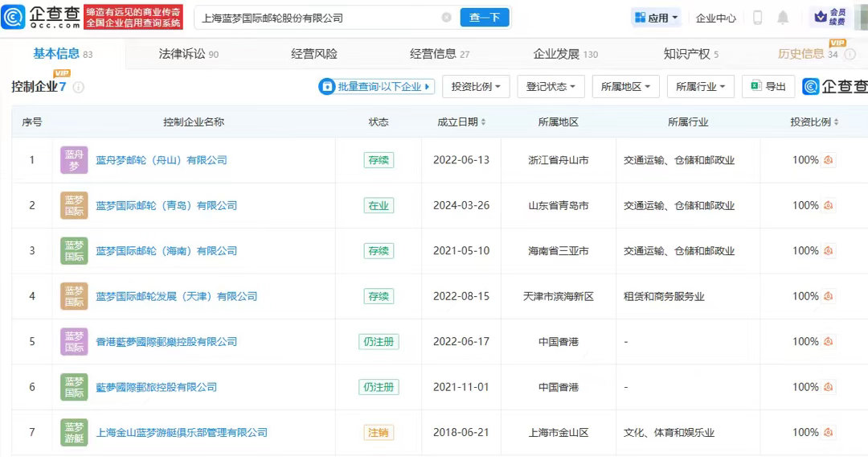Open 上海金山蓝梦游艇俱乐部管理有限公司 link
The height and width of the screenshot is (457, 868).
click(182, 433)
